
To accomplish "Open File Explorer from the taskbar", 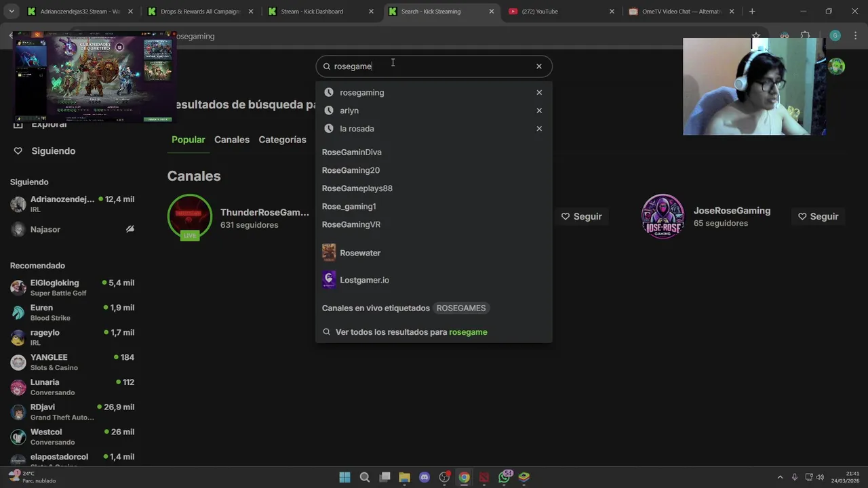I will pos(405,477).
